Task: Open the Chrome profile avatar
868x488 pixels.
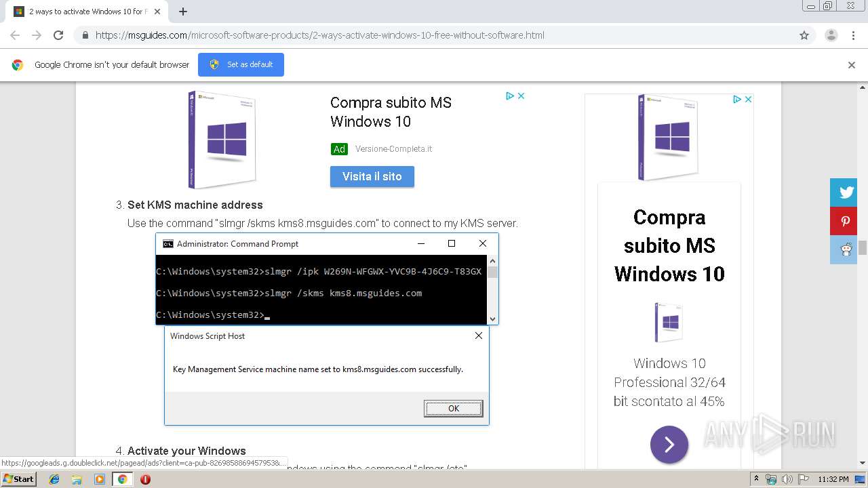Action: point(831,35)
